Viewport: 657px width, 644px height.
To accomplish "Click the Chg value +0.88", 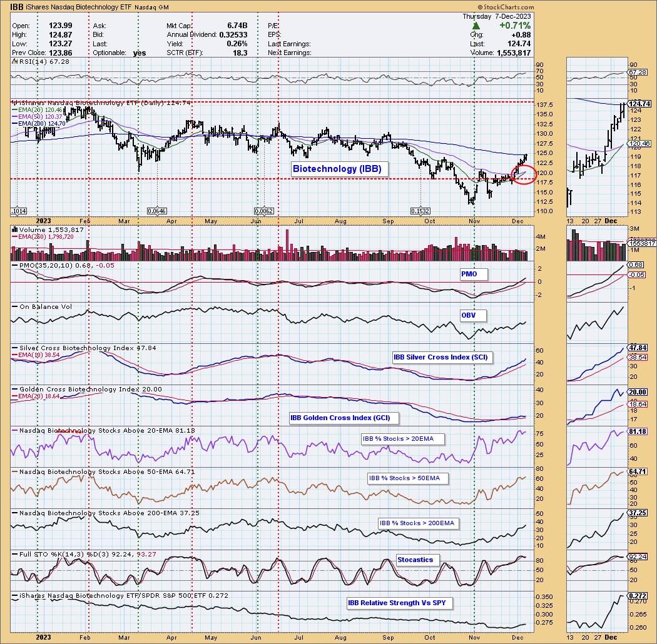I will pos(521,35).
